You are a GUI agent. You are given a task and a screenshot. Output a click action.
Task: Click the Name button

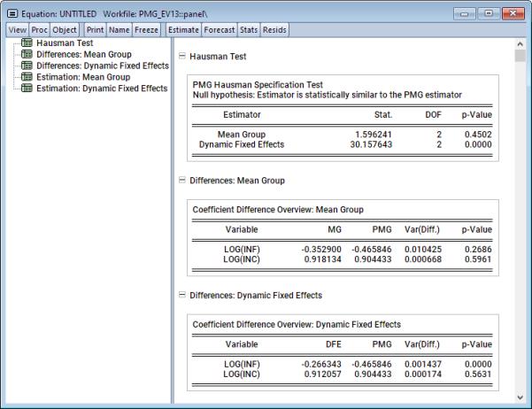pyautogui.click(x=119, y=29)
